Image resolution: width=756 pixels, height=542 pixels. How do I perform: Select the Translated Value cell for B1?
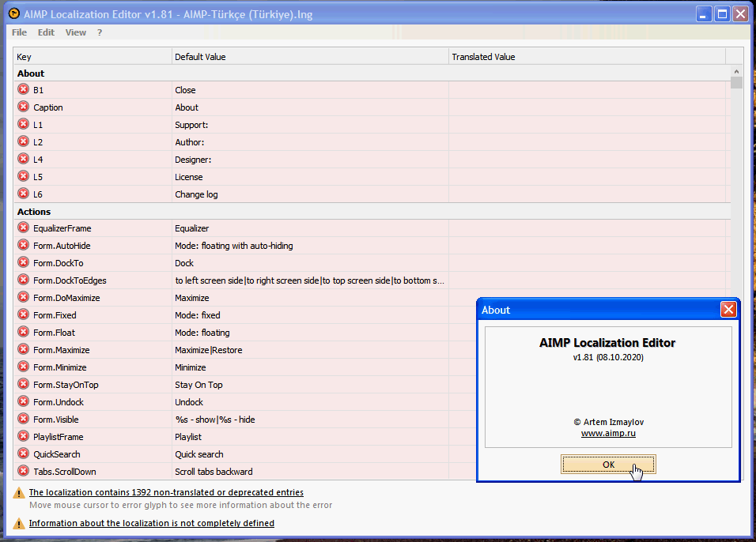587,90
